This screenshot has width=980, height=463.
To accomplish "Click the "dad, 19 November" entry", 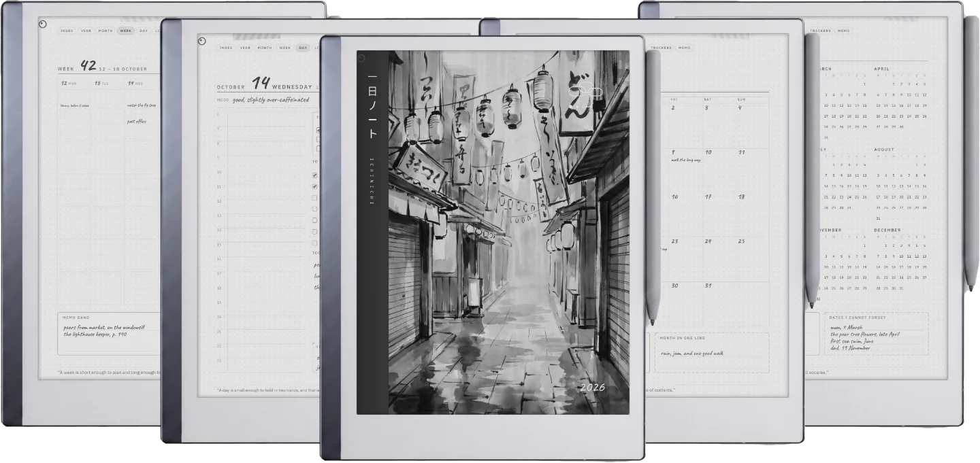I will coord(850,348).
